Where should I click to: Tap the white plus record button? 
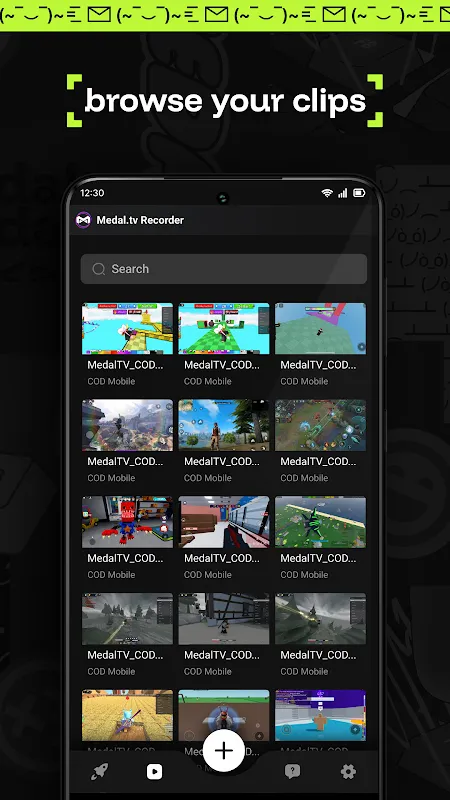tap(223, 751)
